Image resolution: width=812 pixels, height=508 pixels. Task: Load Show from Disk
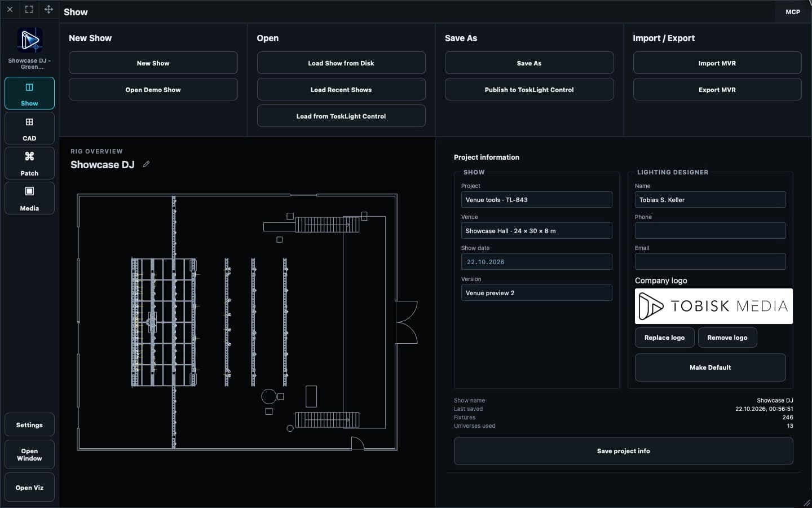click(x=341, y=63)
